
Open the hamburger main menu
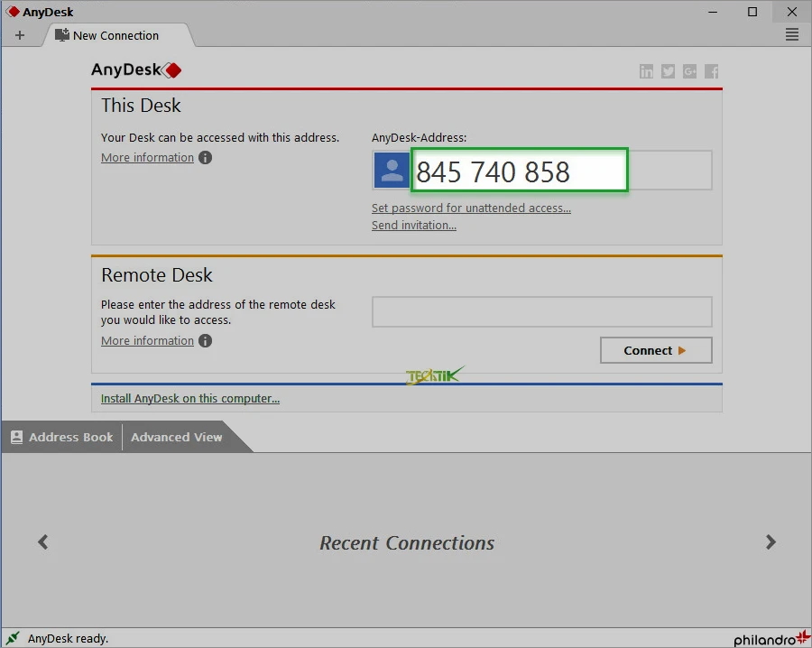click(792, 34)
